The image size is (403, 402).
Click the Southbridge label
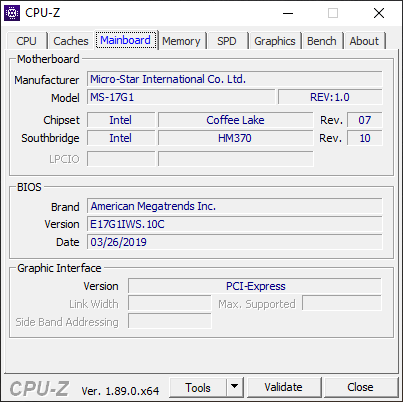click(50, 138)
